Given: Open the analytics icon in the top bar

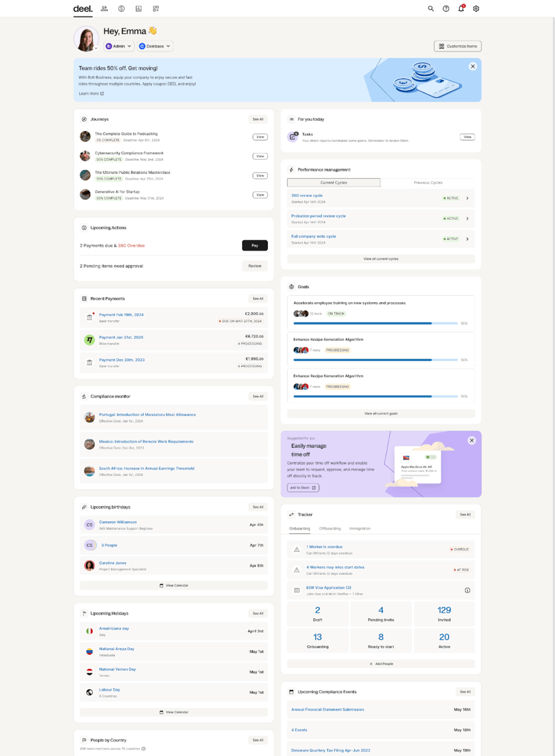Looking at the screenshot, I should 138,9.
